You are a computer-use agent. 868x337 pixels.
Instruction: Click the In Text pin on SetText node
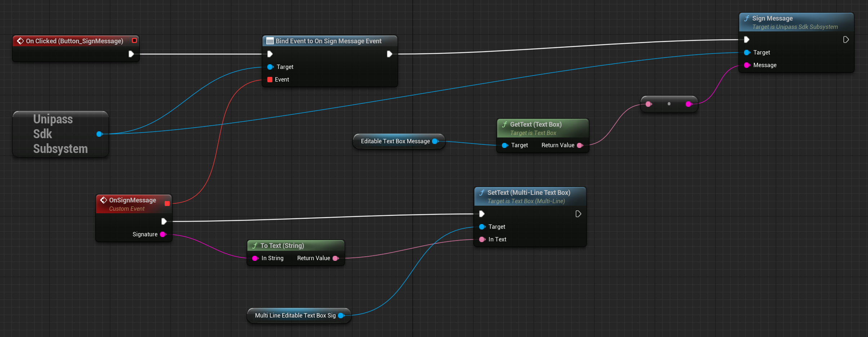click(482, 240)
